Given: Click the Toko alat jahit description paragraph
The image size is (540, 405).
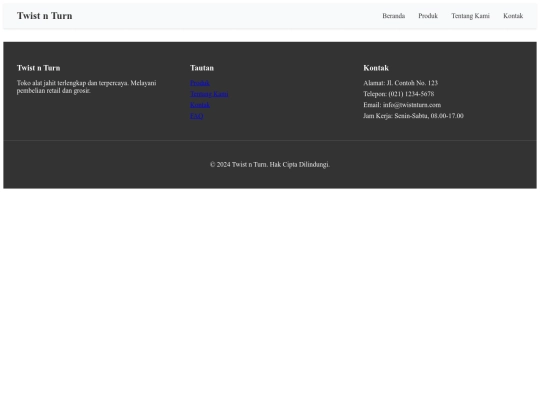Looking at the screenshot, I should (86, 87).
